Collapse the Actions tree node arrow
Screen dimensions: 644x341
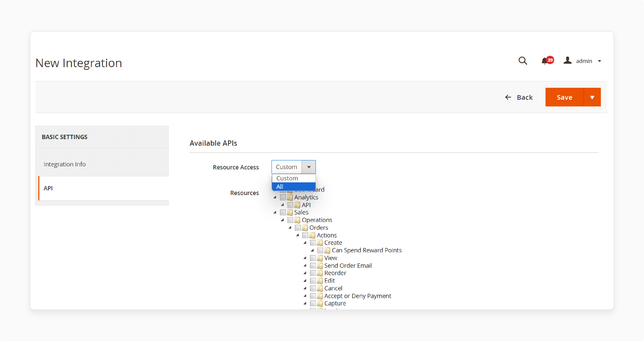(x=298, y=235)
